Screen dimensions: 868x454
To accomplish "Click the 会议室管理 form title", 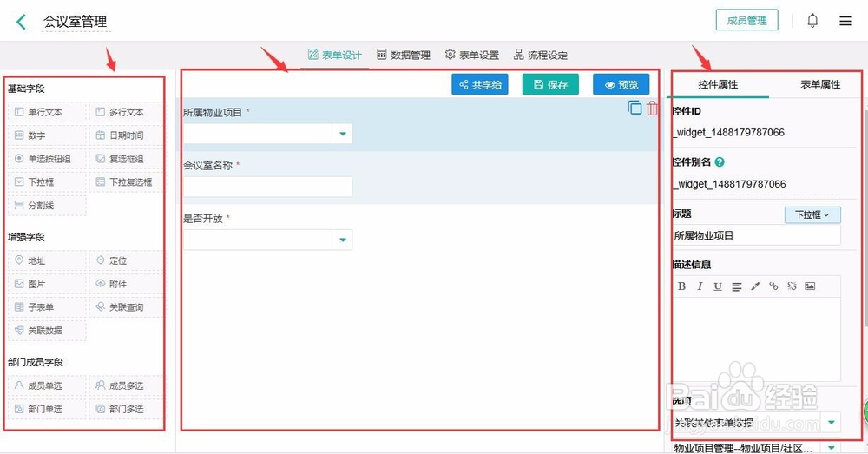I will click(76, 22).
